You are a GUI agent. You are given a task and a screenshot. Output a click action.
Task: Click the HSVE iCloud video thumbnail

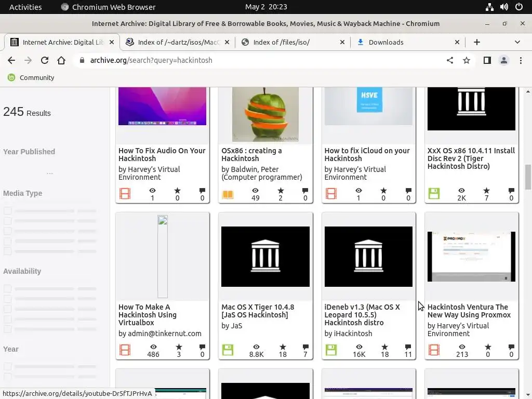(368, 106)
